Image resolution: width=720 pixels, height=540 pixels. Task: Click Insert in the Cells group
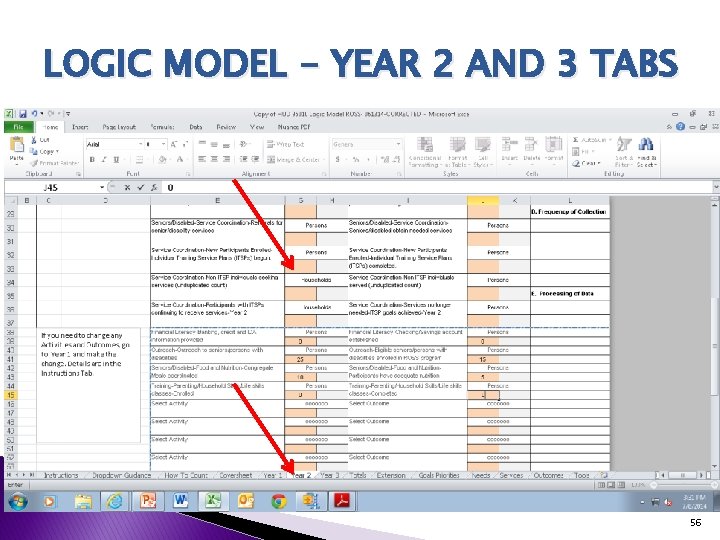click(x=509, y=151)
